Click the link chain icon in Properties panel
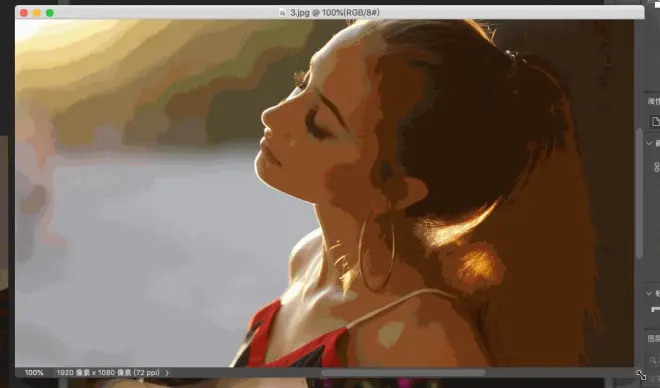660x388 pixels. (x=657, y=167)
